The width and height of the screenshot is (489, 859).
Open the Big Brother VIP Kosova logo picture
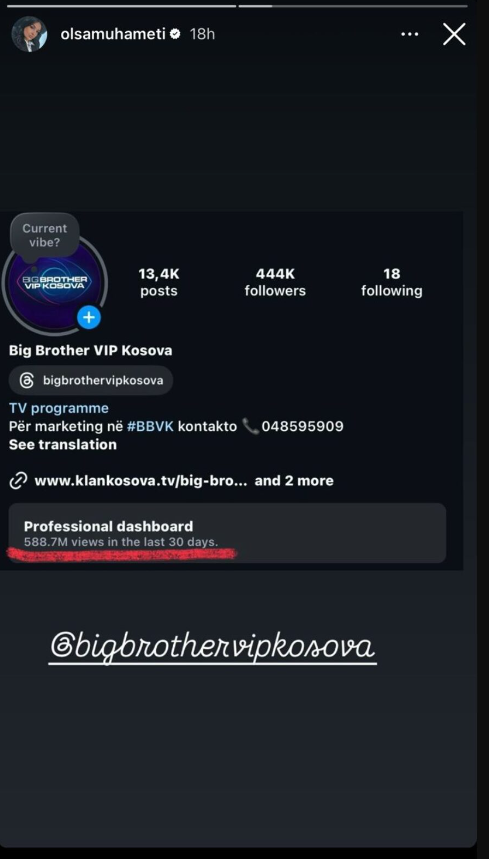pyautogui.click(x=54, y=284)
